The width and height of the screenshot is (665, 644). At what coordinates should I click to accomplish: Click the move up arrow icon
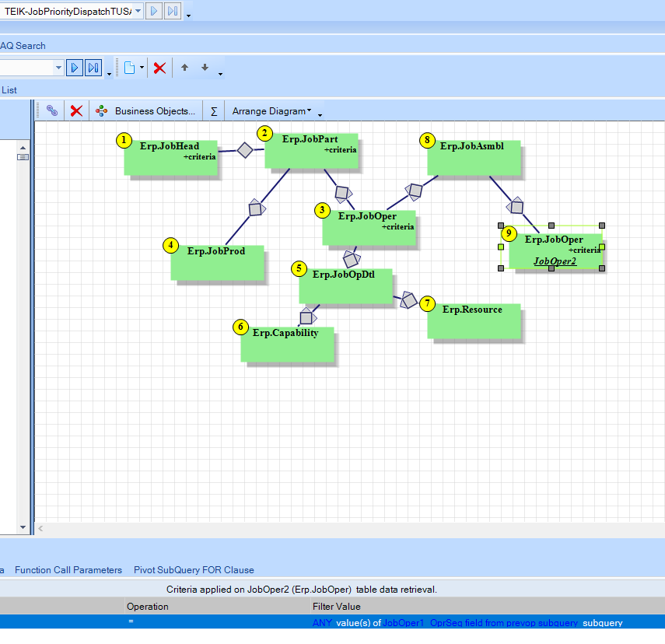(x=184, y=68)
